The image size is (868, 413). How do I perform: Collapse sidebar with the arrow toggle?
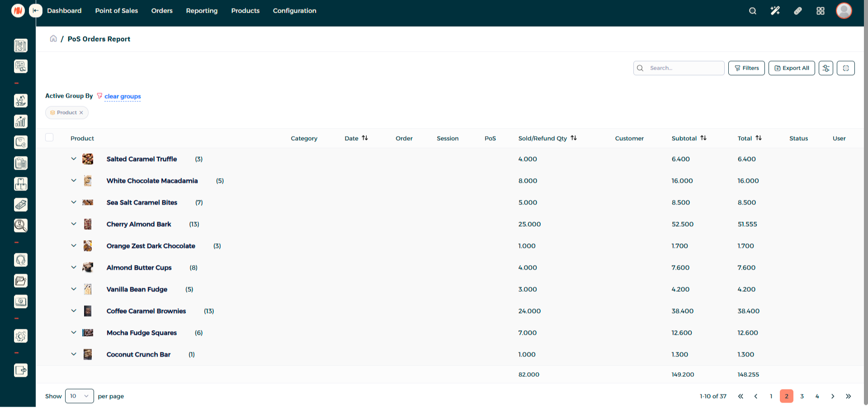tap(36, 10)
